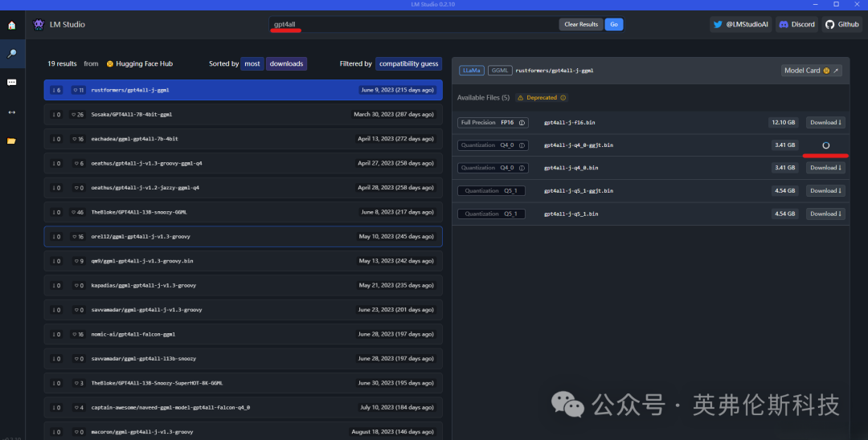
Task: Click the 12.10 GB file size
Action: 784,123
